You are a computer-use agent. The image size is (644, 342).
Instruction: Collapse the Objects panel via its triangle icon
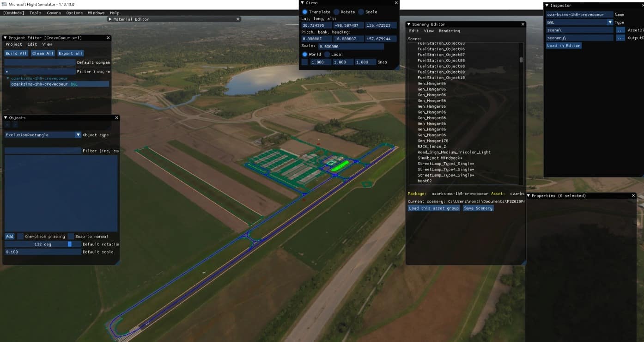(5, 117)
